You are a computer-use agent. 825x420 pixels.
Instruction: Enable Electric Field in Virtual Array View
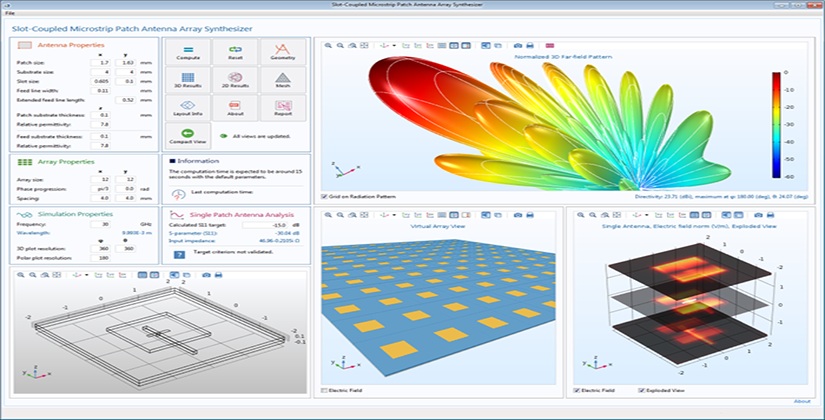click(x=324, y=390)
